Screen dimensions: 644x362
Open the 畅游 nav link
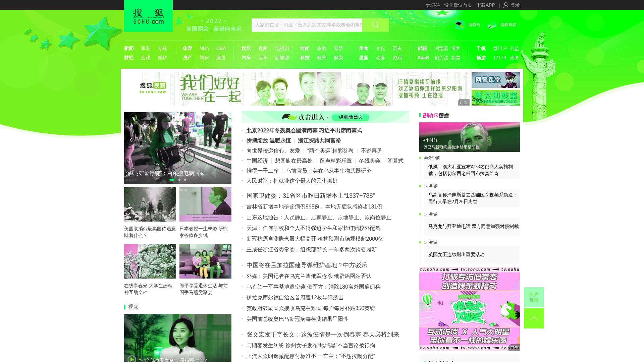[481, 58]
